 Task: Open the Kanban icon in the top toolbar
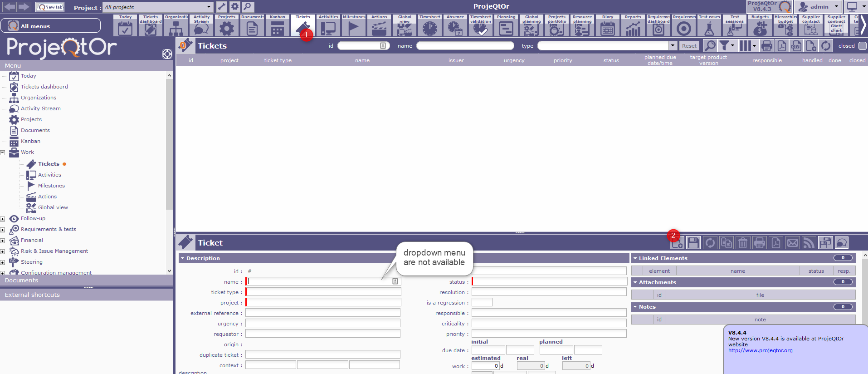point(277,26)
